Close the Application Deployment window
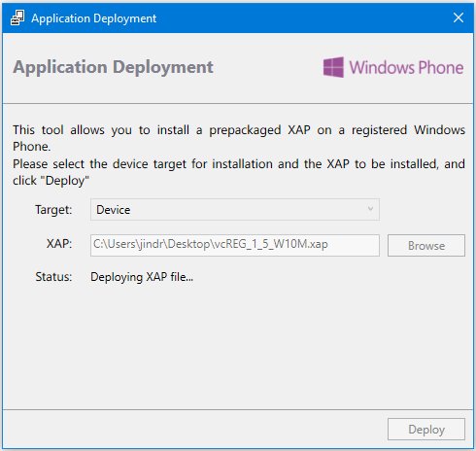Image resolution: width=476 pixels, height=451 pixels. 459,17
